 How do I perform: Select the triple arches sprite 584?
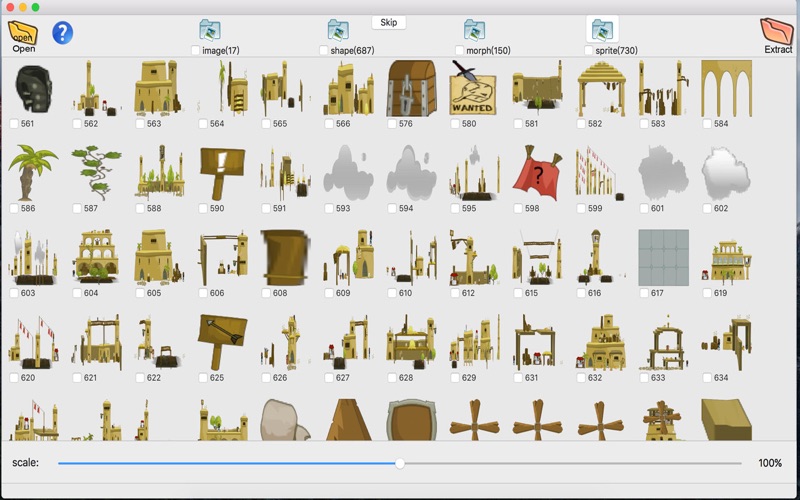click(x=727, y=89)
